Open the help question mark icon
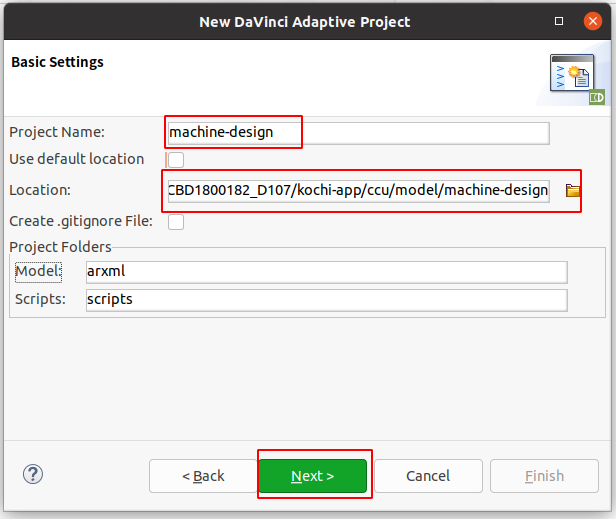The image size is (616, 519). click(x=33, y=474)
